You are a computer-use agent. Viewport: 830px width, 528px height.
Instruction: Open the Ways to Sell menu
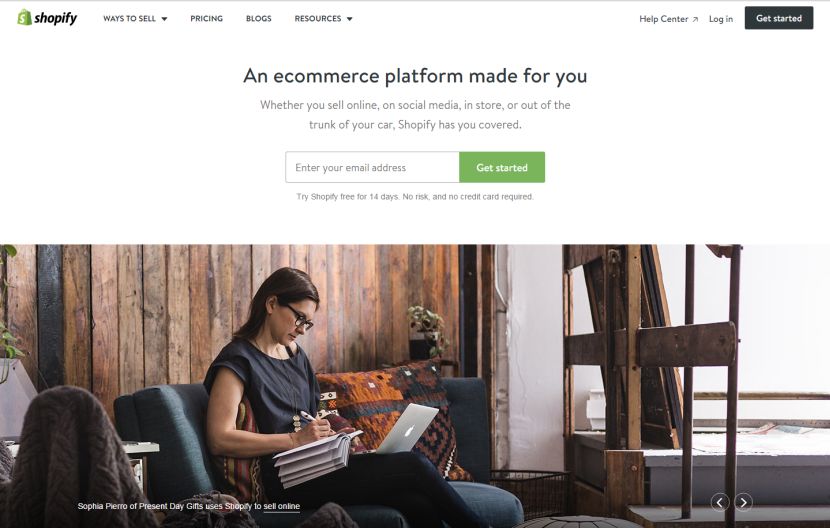tap(135, 19)
